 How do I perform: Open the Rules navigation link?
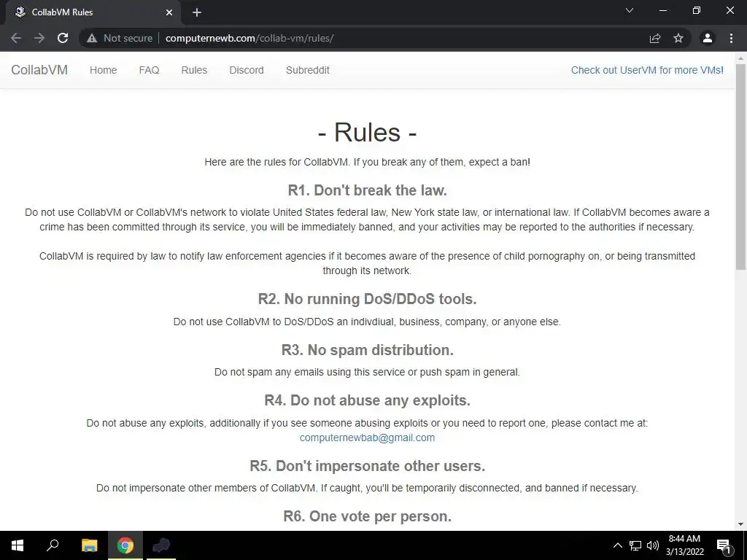(194, 70)
